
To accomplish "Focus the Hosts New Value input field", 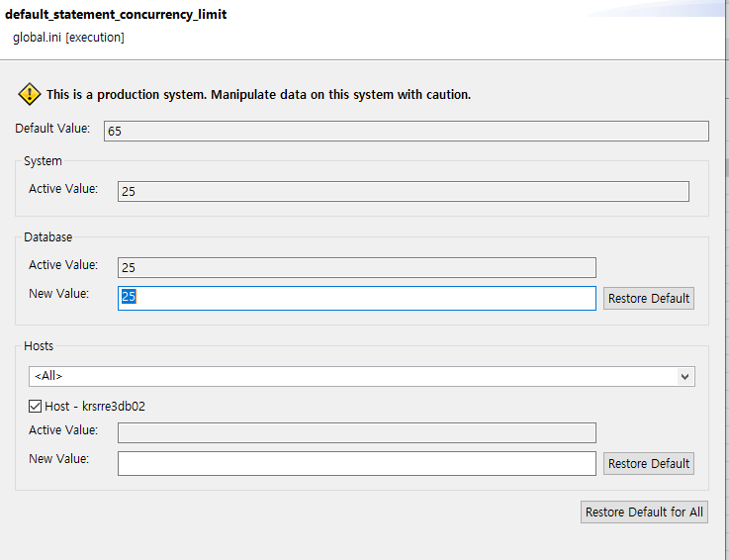I will (357, 464).
